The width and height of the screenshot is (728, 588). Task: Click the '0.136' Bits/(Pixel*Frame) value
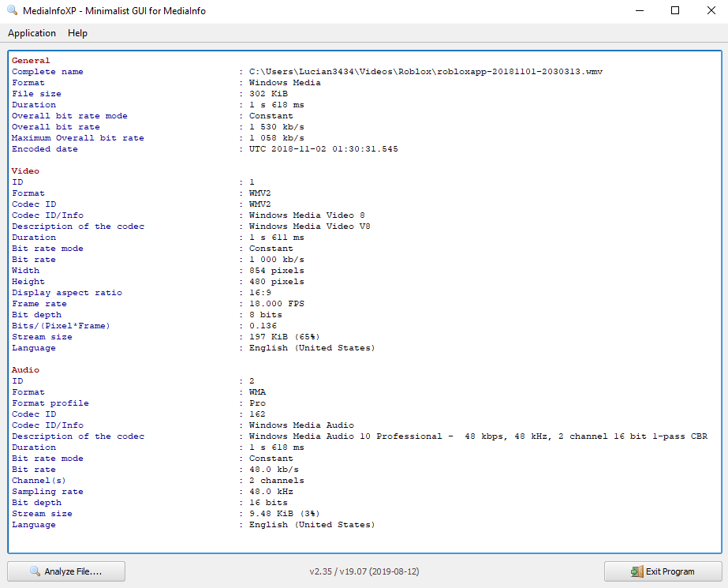click(x=263, y=326)
